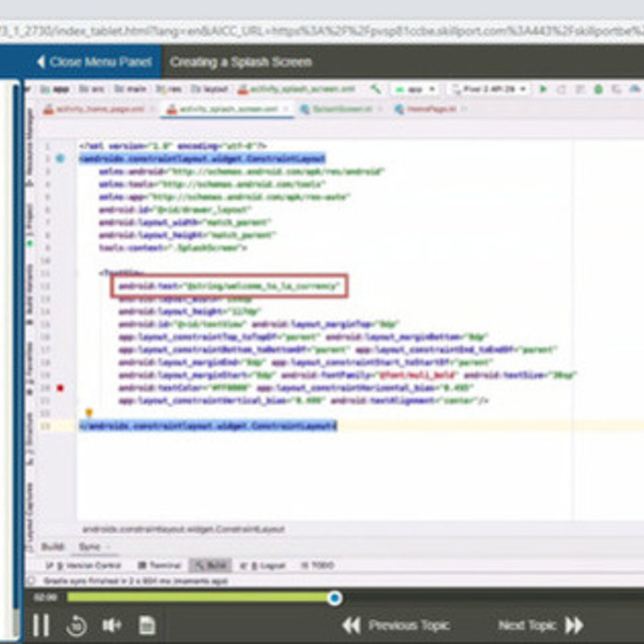The height and width of the screenshot is (644, 644).
Task: Click the browser URL address bar
Action: point(322,31)
